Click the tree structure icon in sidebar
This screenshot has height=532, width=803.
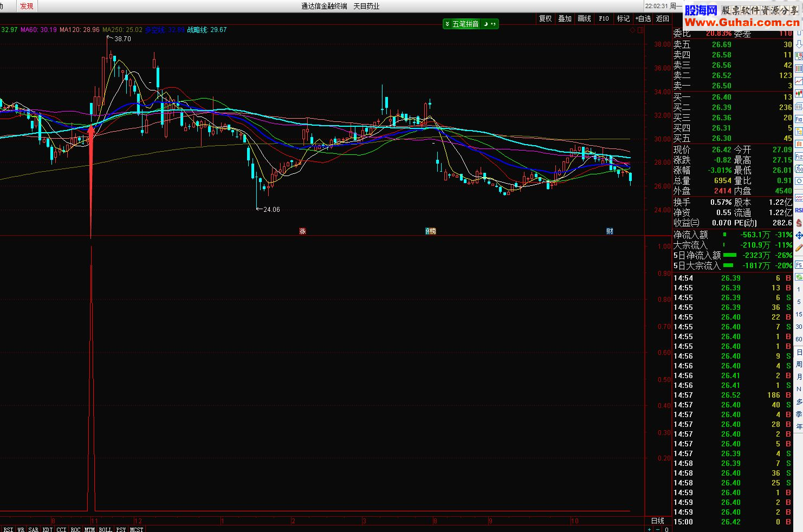coord(799,131)
